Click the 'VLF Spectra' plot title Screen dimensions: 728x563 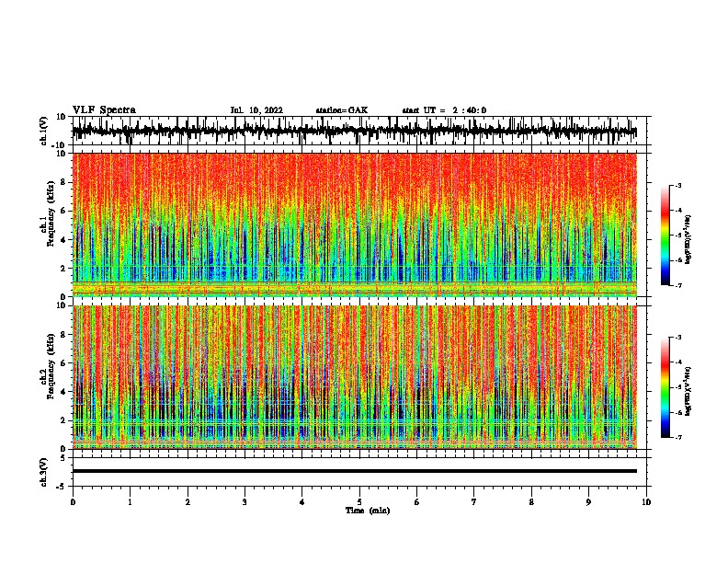coord(104,110)
